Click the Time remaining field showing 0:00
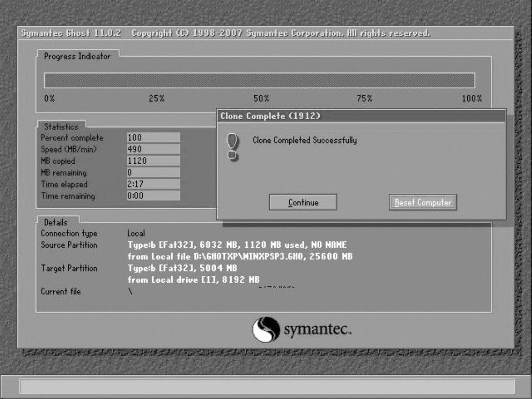This screenshot has height=399, width=532. click(153, 196)
